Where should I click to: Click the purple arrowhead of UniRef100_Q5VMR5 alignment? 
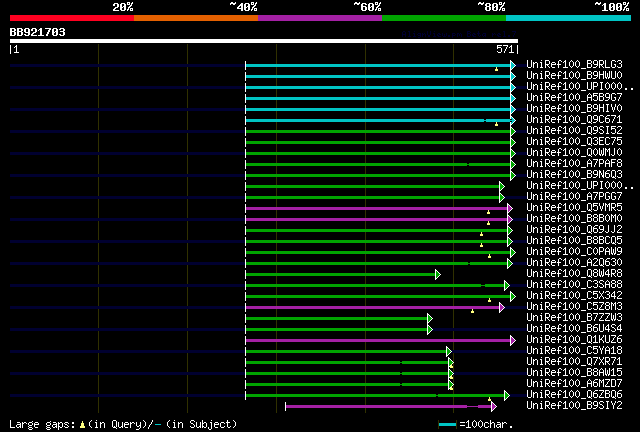(x=510, y=209)
